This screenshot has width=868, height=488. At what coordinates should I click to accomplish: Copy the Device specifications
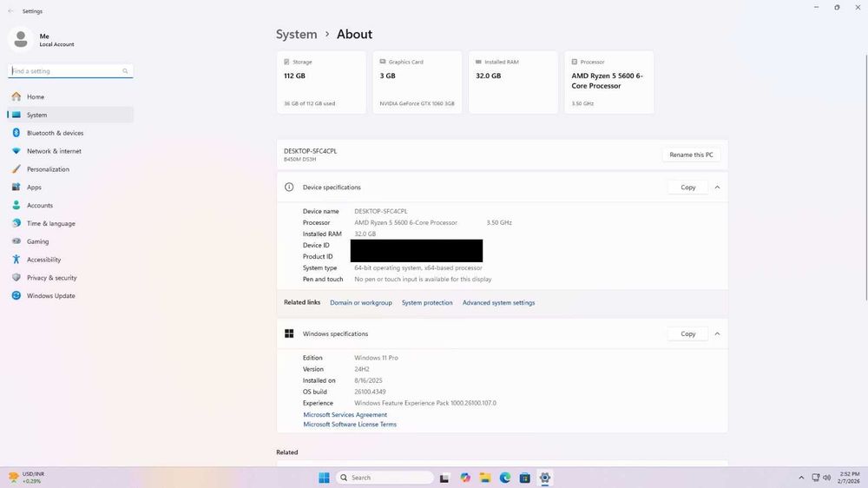point(688,188)
